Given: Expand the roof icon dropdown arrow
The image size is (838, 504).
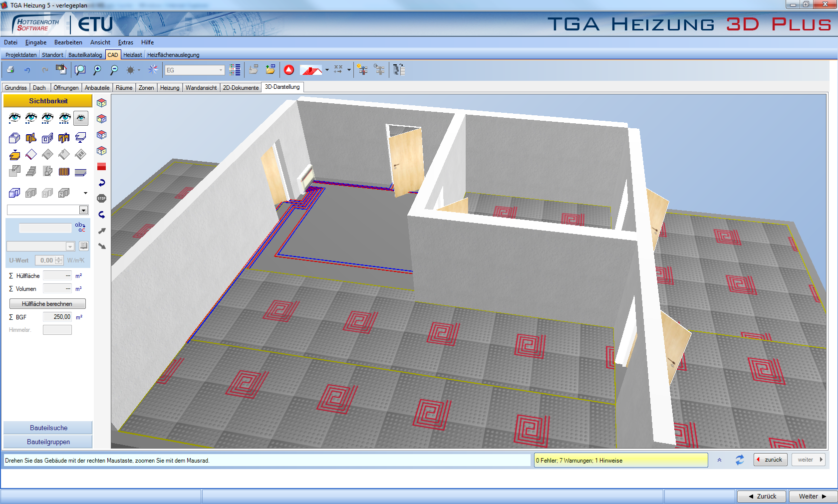Looking at the screenshot, I should coord(327,70).
